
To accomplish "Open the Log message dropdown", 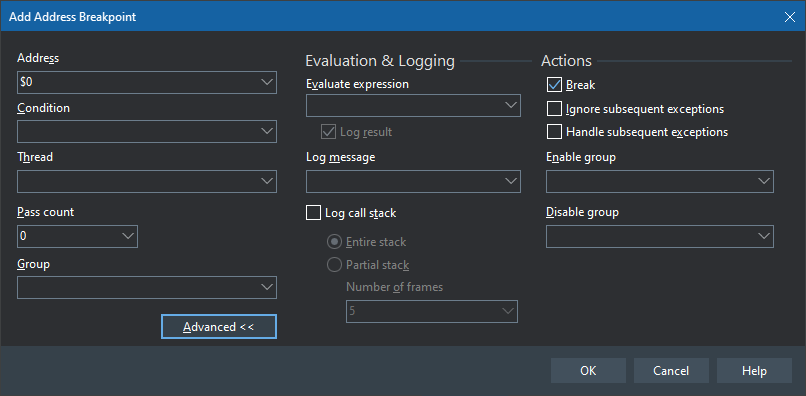I will [510, 181].
